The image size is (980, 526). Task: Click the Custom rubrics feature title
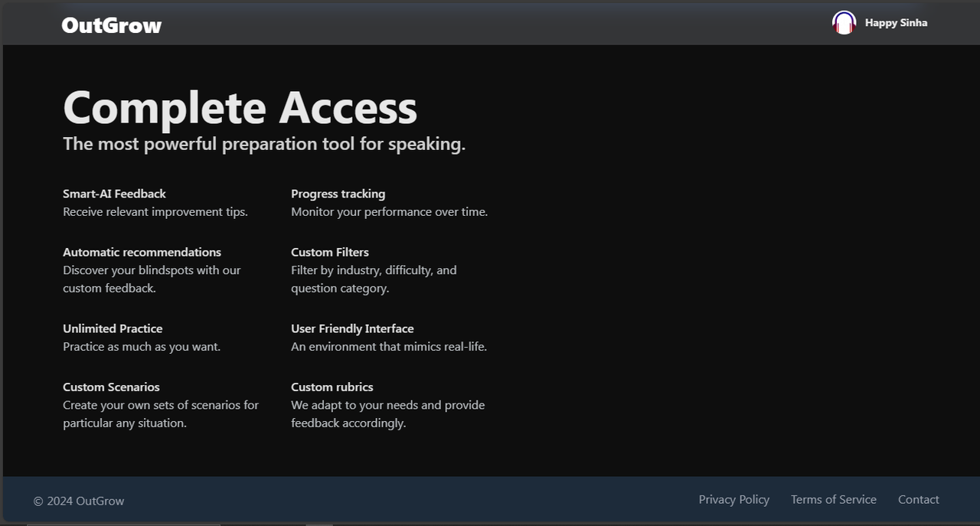332,387
